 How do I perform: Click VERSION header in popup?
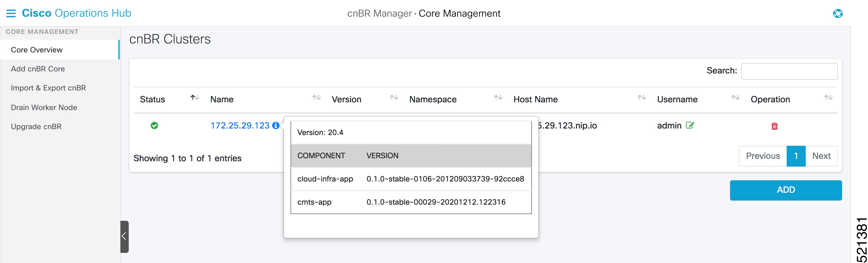coord(382,156)
